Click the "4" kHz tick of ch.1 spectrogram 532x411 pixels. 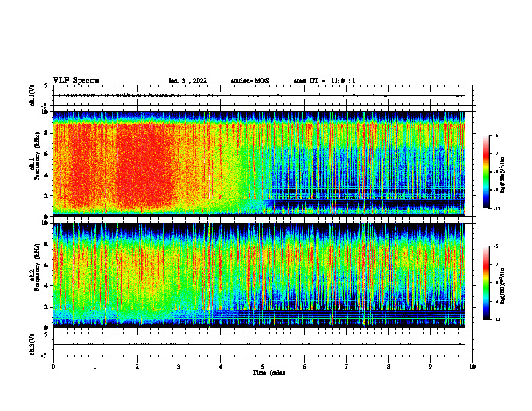(47, 175)
